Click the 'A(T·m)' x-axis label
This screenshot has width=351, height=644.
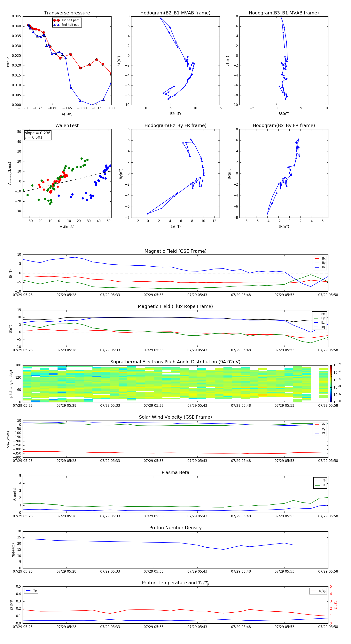67,114
